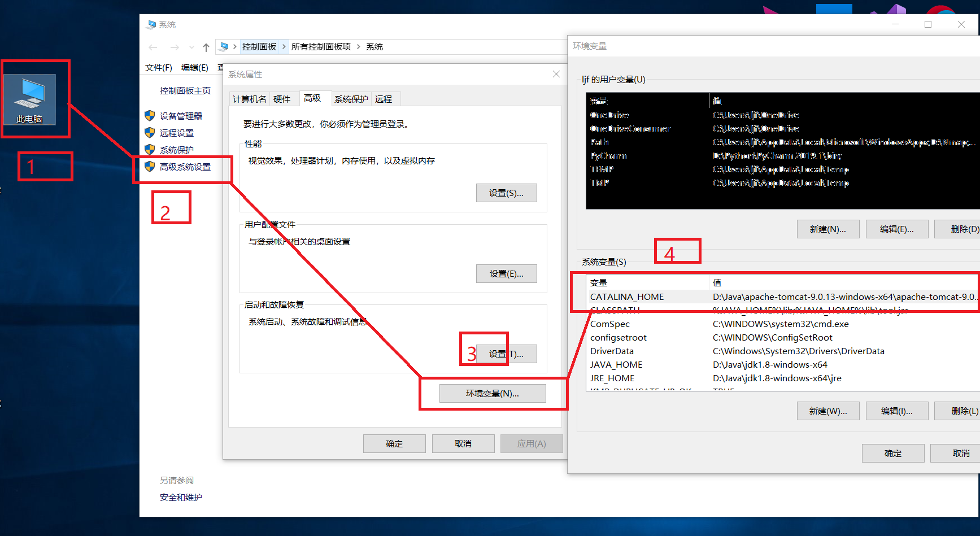The height and width of the screenshot is (536, 980).
Task: Create a new system variable with 新建(W)
Action: [827, 411]
